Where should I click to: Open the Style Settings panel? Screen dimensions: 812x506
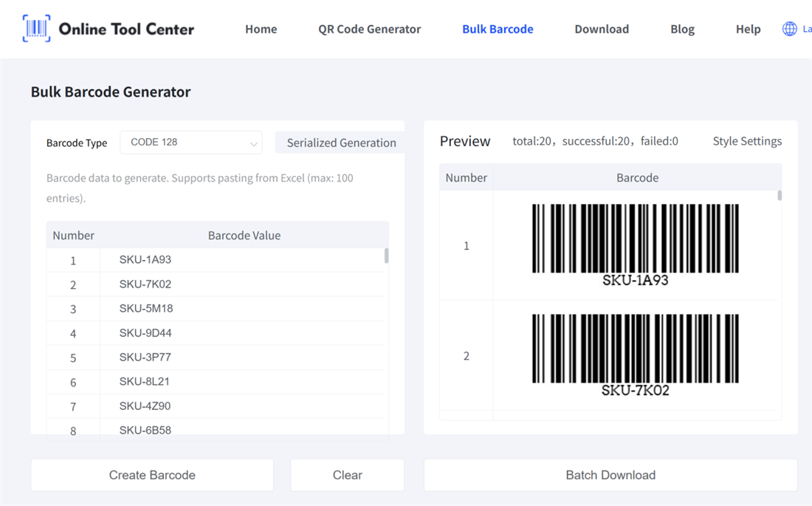coord(747,140)
